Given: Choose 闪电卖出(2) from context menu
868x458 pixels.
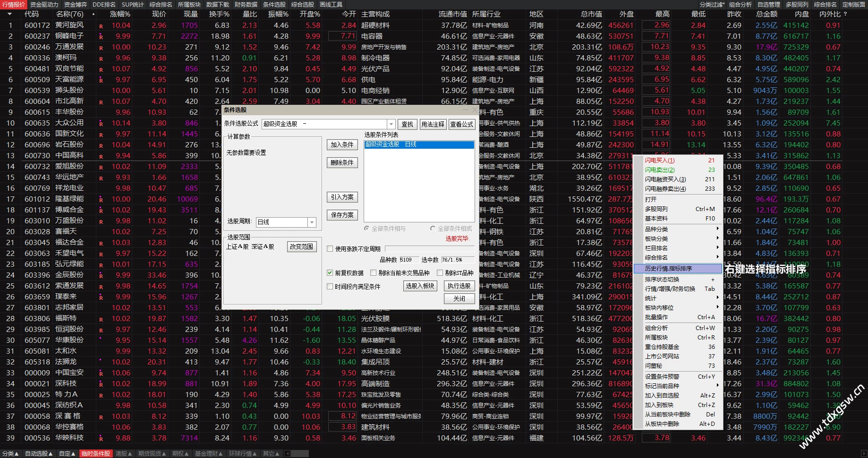Looking at the screenshot, I should pyautogui.click(x=678, y=170).
